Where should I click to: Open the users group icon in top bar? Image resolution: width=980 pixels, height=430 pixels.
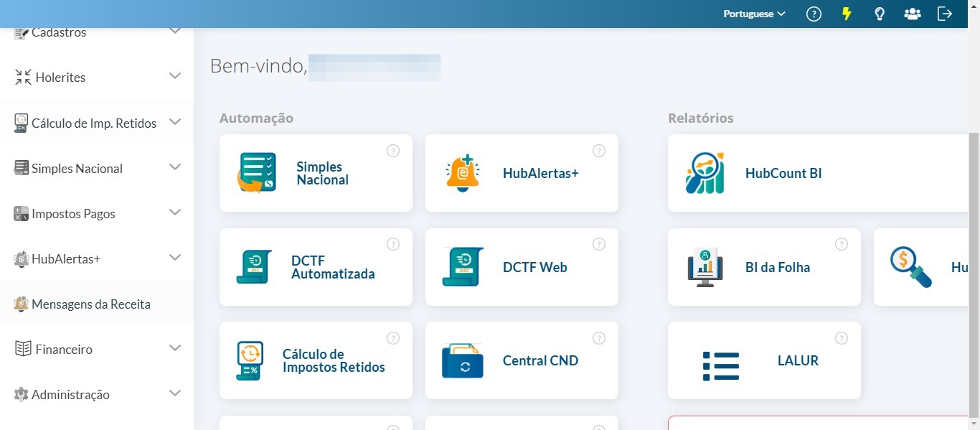[x=913, y=14]
